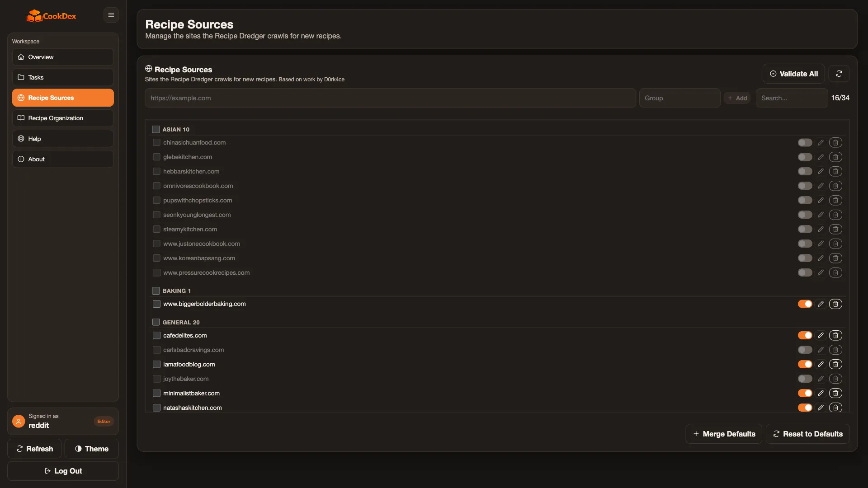Click the Log Out button

click(63, 471)
